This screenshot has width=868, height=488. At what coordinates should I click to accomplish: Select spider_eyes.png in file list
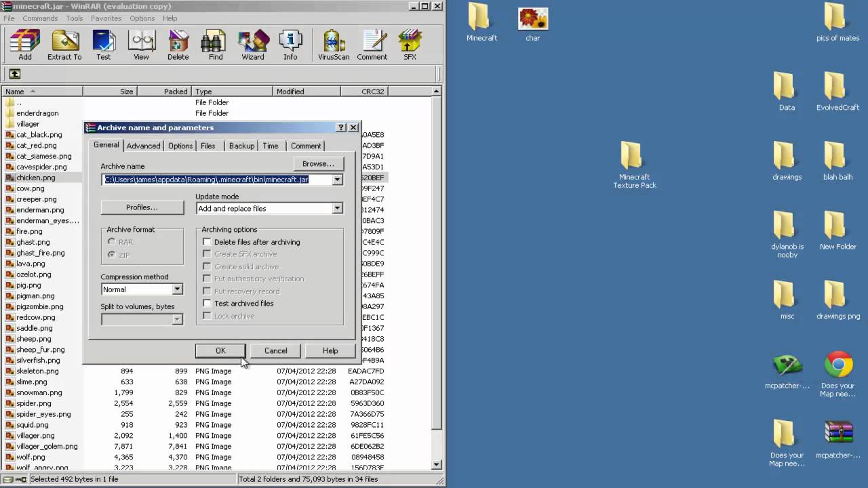coord(43,414)
